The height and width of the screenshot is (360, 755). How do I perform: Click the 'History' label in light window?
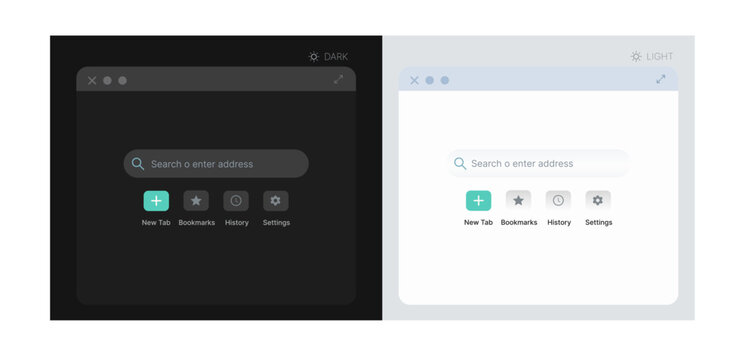click(x=559, y=222)
